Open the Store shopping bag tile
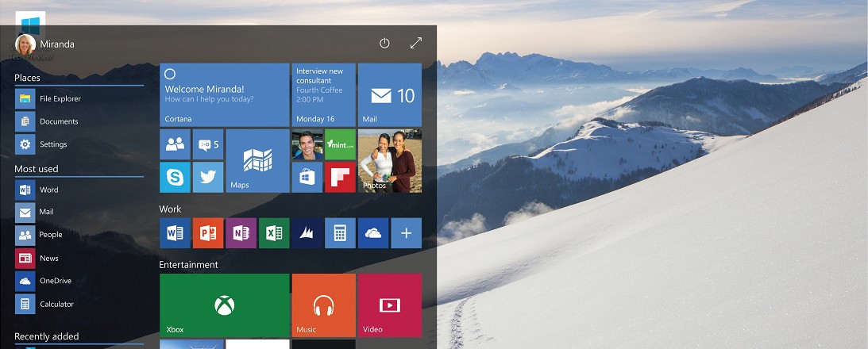This screenshot has width=868, height=349. point(307,177)
